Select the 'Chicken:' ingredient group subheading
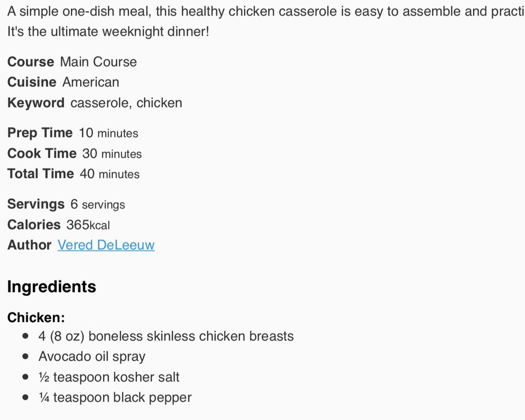525x420 pixels. pos(36,317)
